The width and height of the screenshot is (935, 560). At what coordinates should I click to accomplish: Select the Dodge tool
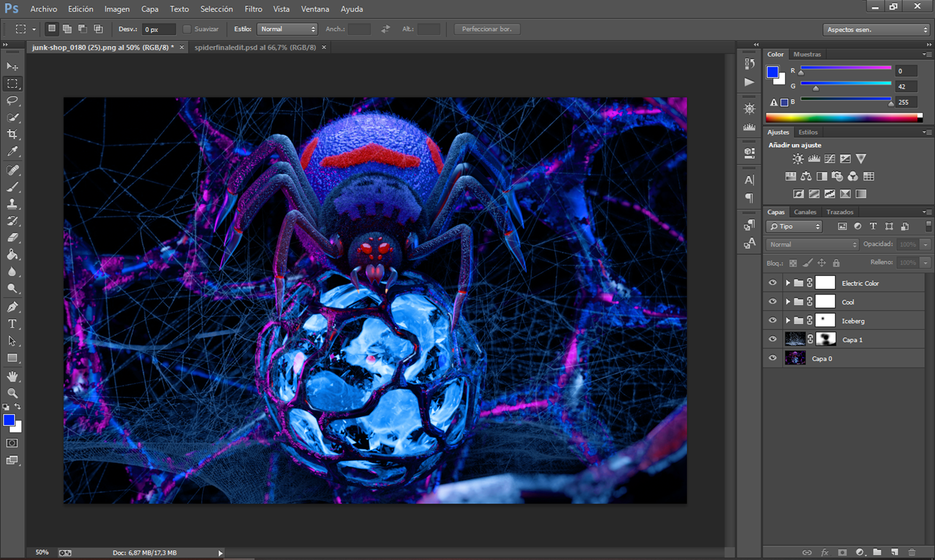pos(12,288)
